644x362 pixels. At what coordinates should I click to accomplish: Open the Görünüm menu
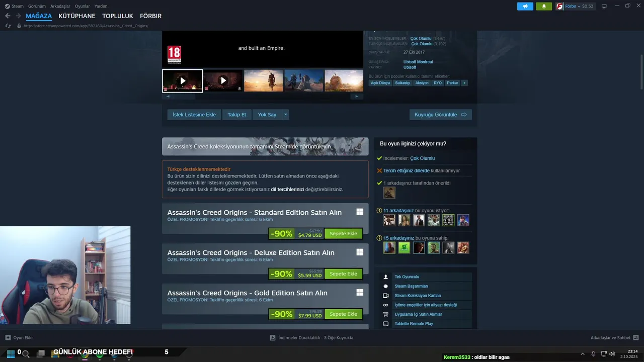point(37,6)
